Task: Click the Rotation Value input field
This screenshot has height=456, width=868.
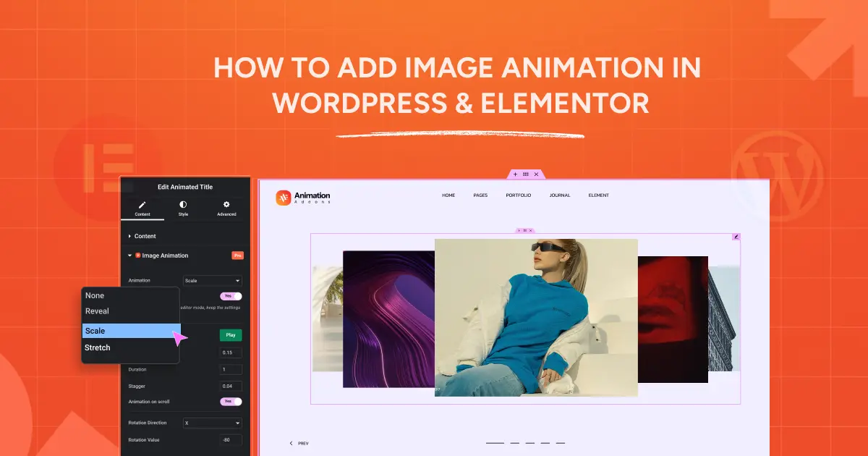Action: [231, 439]
